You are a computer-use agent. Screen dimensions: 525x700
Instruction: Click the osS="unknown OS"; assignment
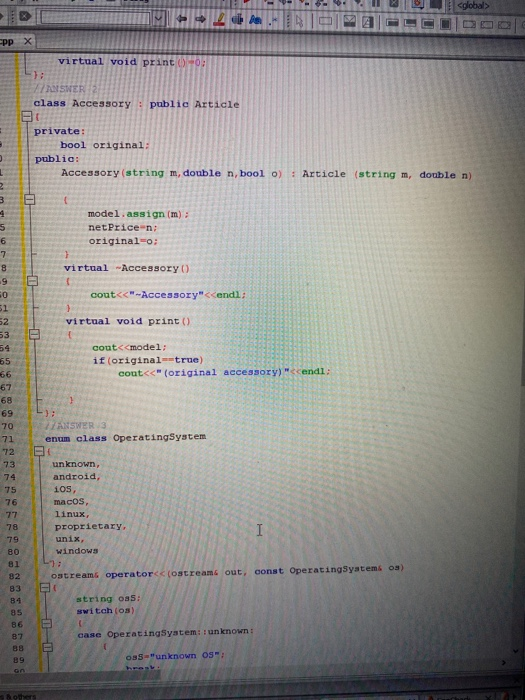[175, 656]
